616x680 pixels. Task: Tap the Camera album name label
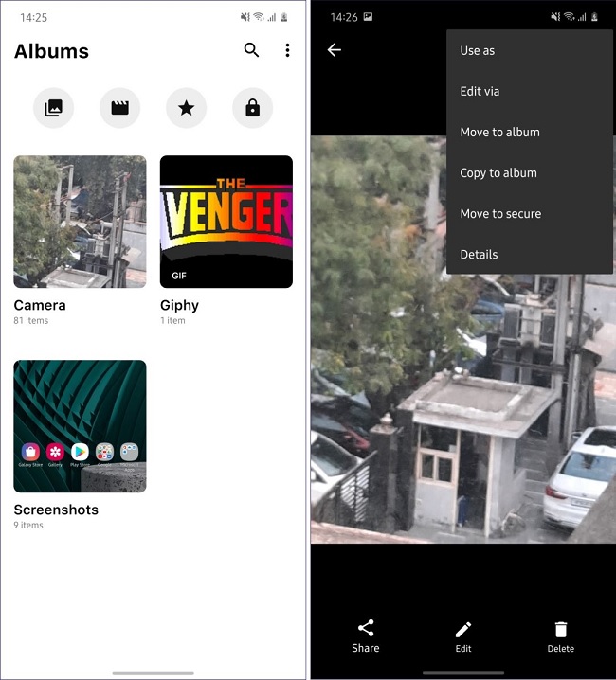click(40, 305)
